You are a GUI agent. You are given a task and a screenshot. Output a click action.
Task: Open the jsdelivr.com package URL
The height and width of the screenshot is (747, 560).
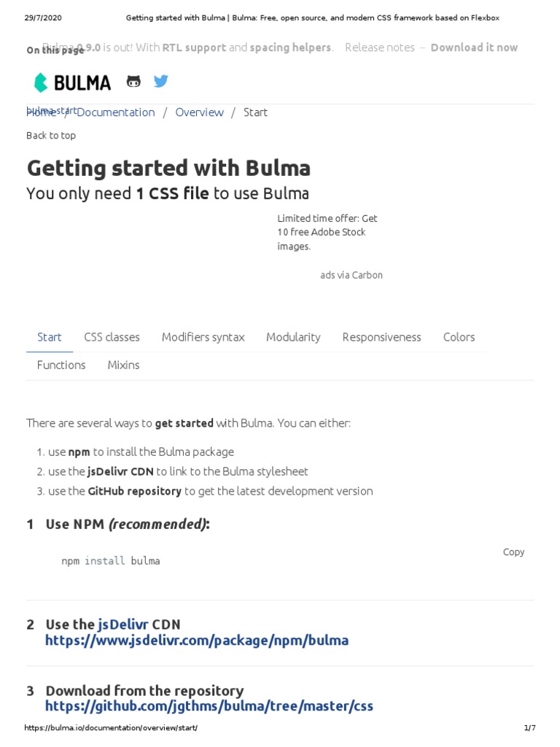click(x=197, y=640)
